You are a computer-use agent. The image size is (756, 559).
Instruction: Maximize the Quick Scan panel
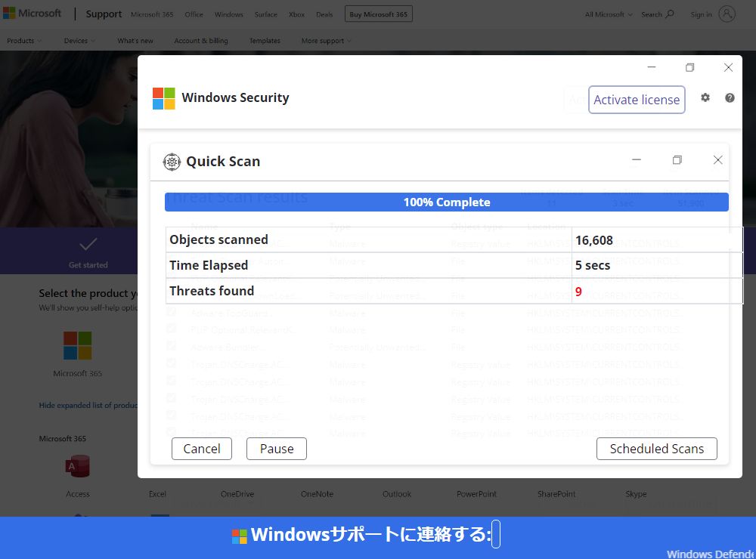pos(677,160)
